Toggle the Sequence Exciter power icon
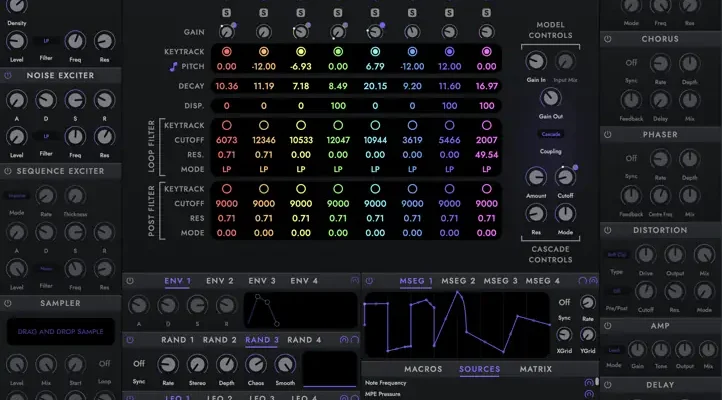Viewport: 722px width, 400px height. [x=7, y=171]
